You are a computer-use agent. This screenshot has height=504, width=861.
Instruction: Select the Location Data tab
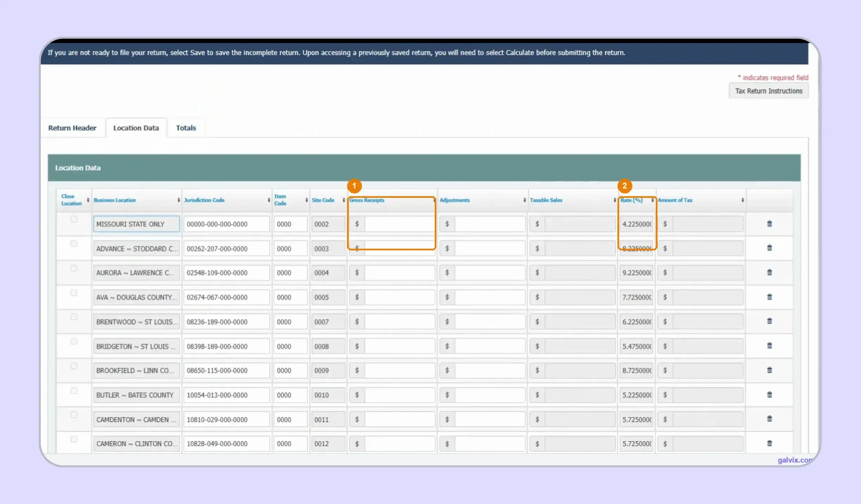point(136,128)
